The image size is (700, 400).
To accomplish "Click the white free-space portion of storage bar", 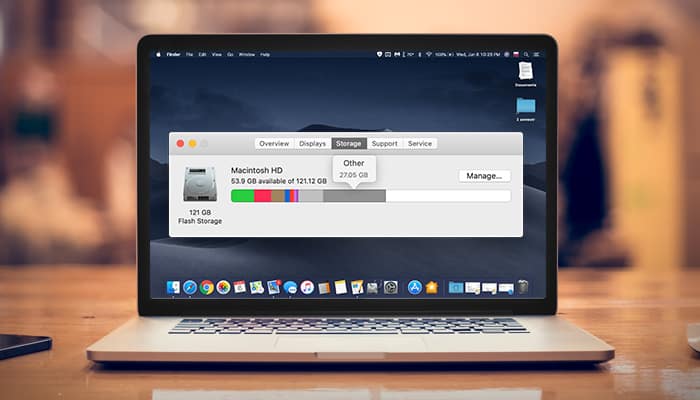I will tap(448, 196).
